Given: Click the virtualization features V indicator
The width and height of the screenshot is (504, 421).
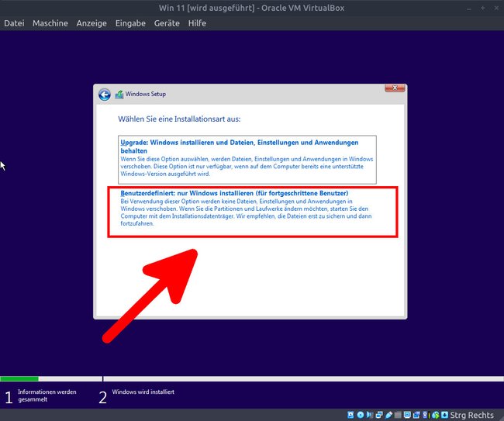Looking at the screenshot, I should tap(425, 415).
